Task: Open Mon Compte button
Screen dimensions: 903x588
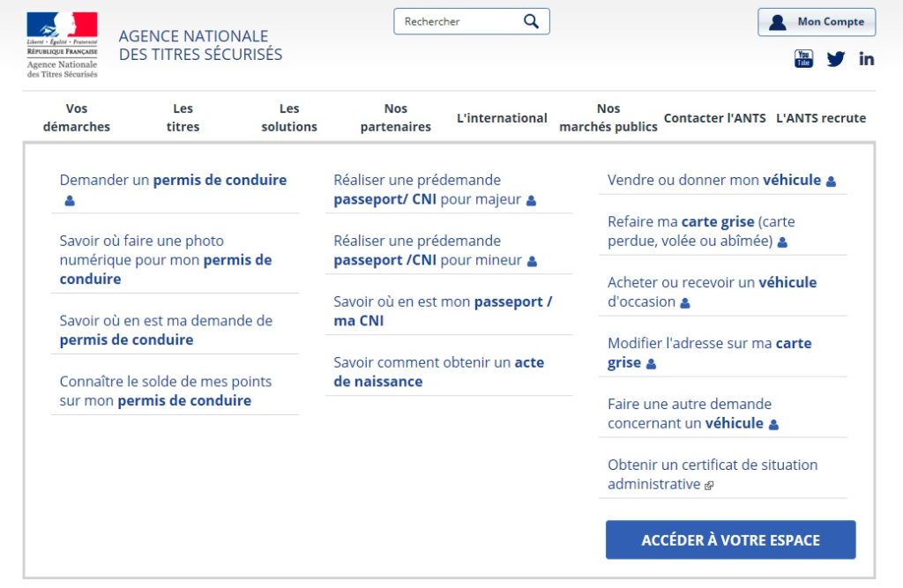Action: pos(817,22)
